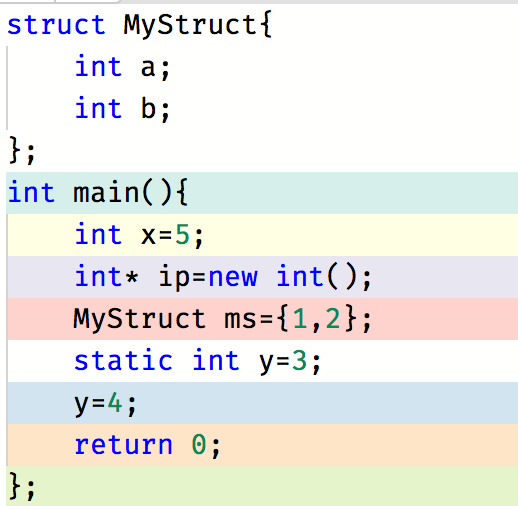Click the 'int b;' member line

click(123, 109)
